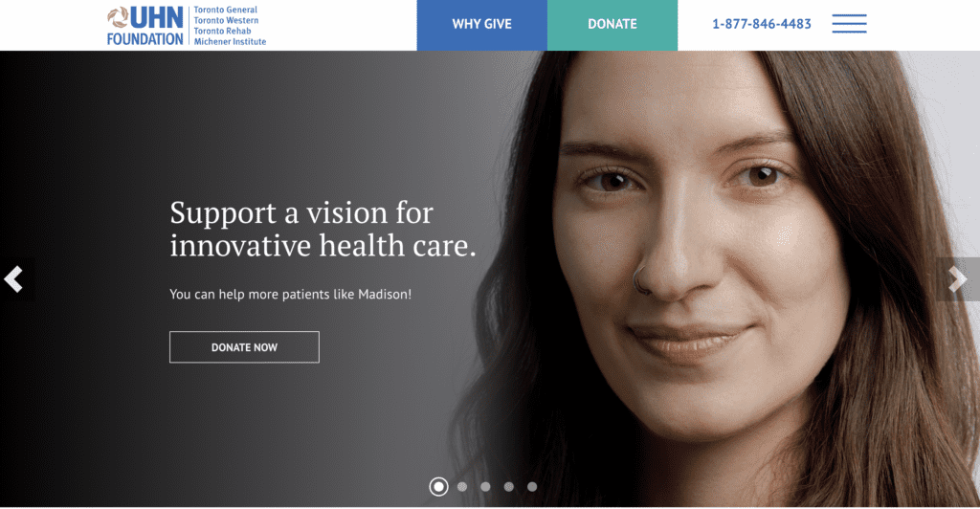The width and height of the screenshot is (980, 509).
Task: Go to previous slide with left arrow
Action: point(13,279)
